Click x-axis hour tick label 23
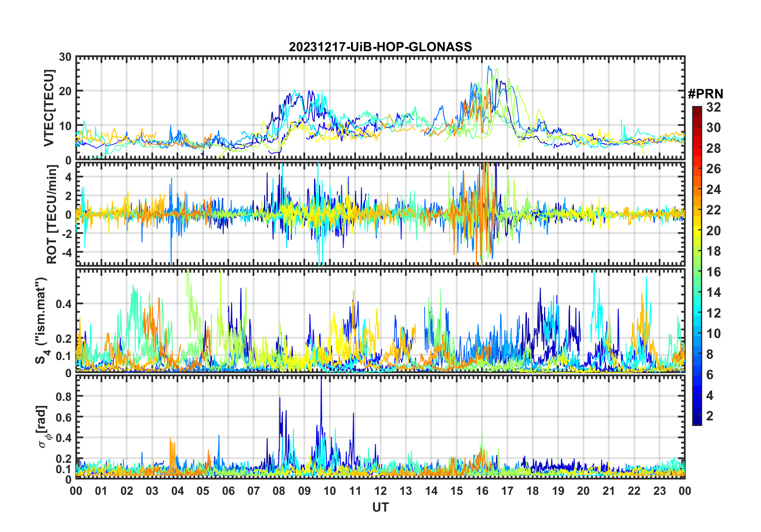761x532 pixels. coord(660,491)
